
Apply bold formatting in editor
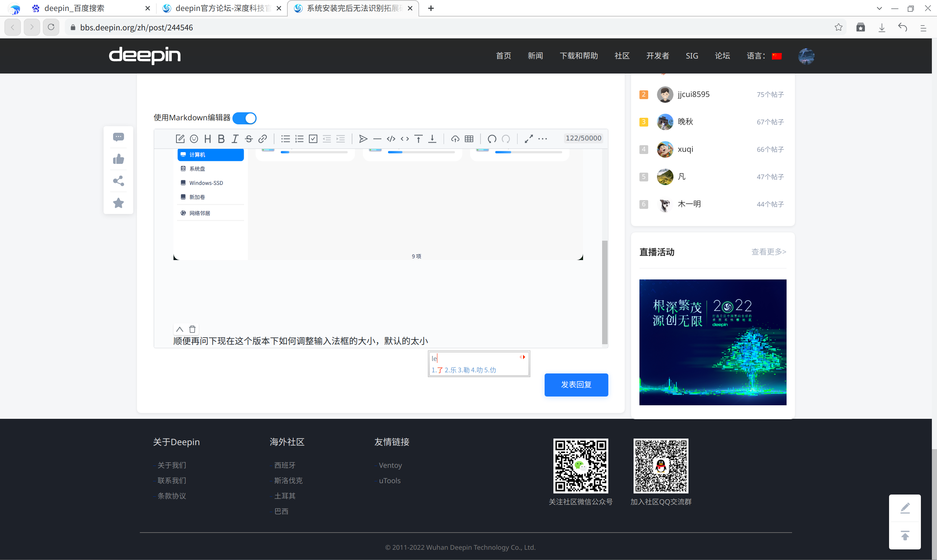[221, 139]
